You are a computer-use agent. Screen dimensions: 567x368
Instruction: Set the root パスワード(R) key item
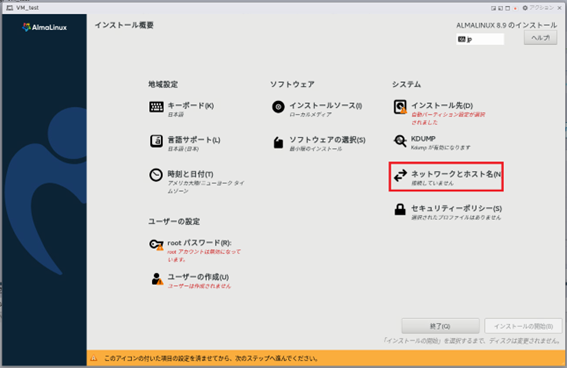click(x=195, y=250)
